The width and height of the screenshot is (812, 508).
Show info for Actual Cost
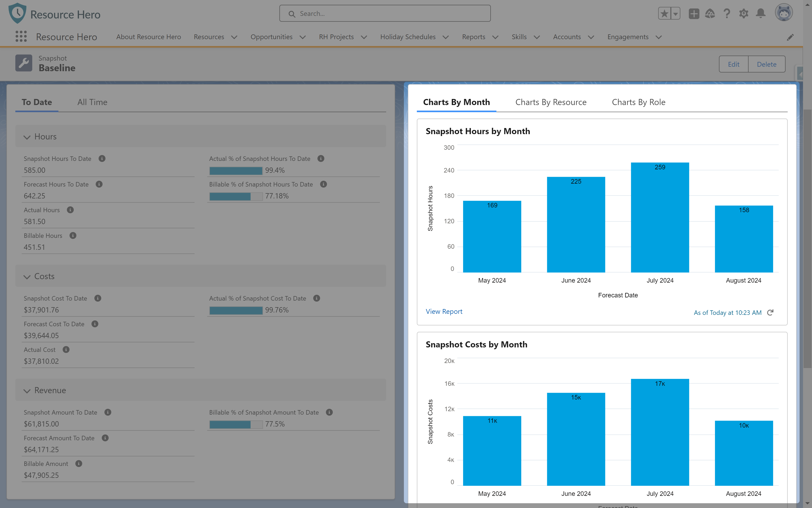(x=66, y=350)
